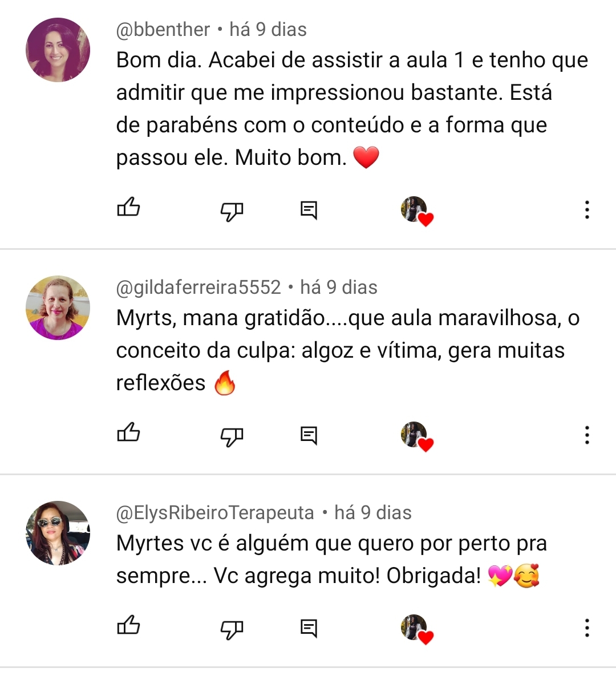Image resolution: width=616 pixels, height=684 pixels.
Task: Open the @ElysRibeiroTerapeuta channel link
Action: (215, 513)
